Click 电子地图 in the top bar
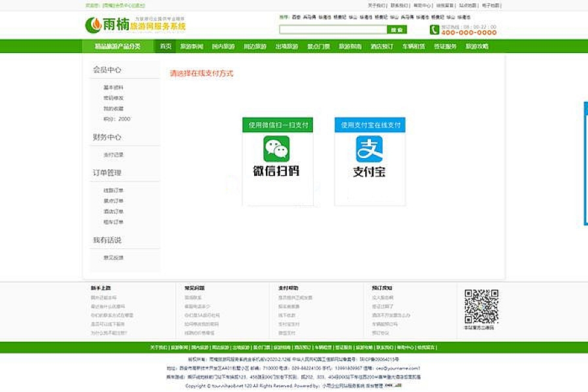 [x=491, y=5]
